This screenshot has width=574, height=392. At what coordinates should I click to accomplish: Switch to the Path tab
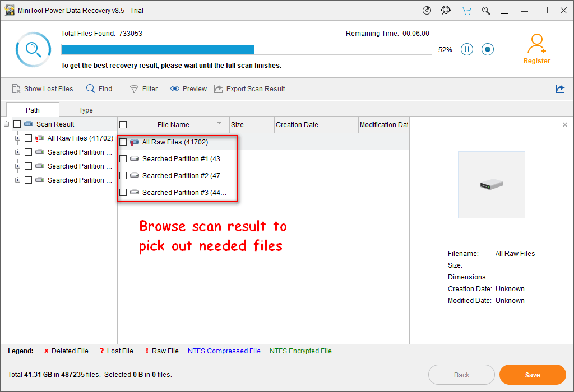pos(33,110)
